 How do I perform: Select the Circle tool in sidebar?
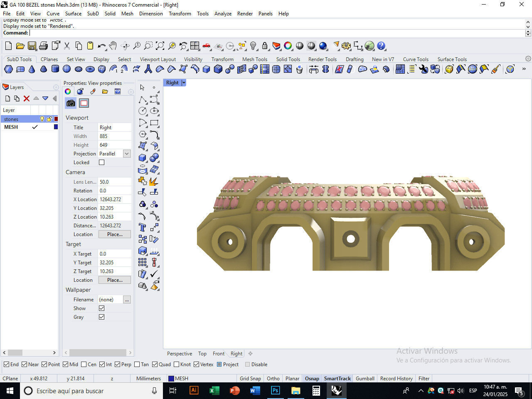[x=143, y=111]
